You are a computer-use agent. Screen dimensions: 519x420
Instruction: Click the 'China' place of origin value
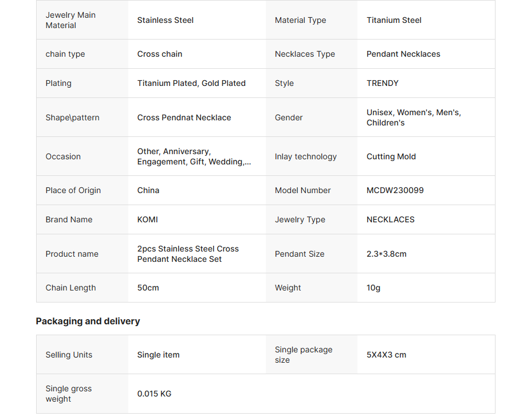point(148,190)
